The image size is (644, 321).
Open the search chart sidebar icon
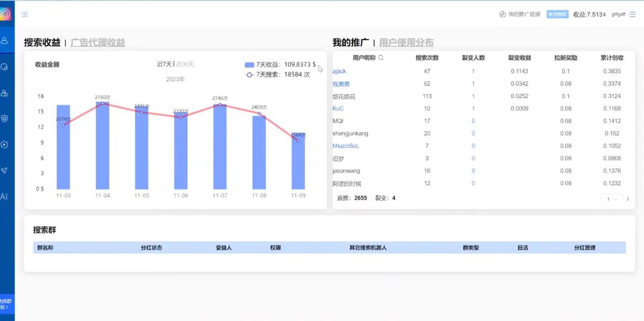4,67
